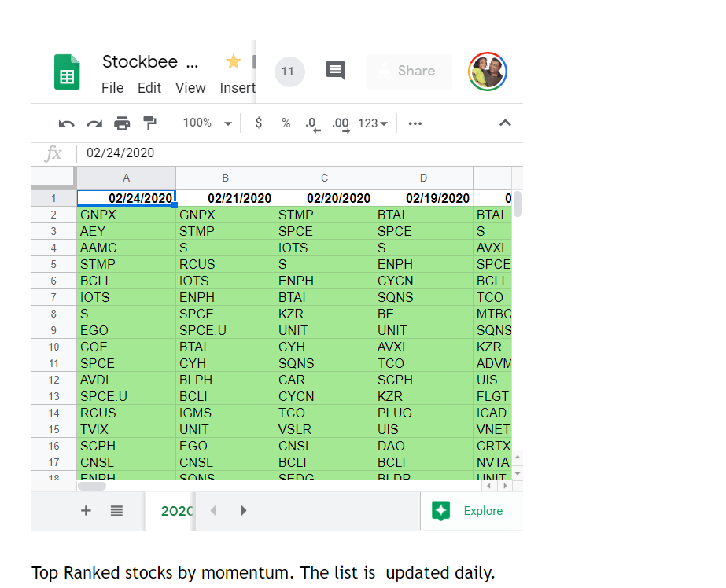Collapse the toolbar with up chevron

pos(505,123)
